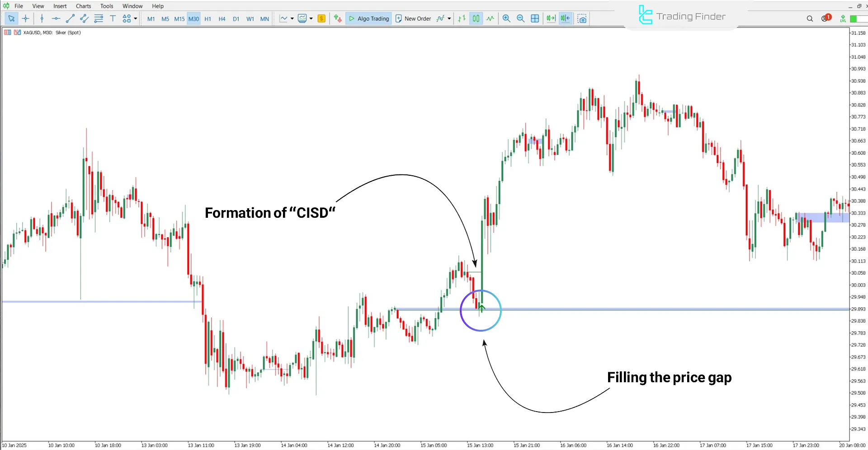Screen dimensions: 868x450
Task: Switch chart to candlestick display
Action: (x=476, y=19)
